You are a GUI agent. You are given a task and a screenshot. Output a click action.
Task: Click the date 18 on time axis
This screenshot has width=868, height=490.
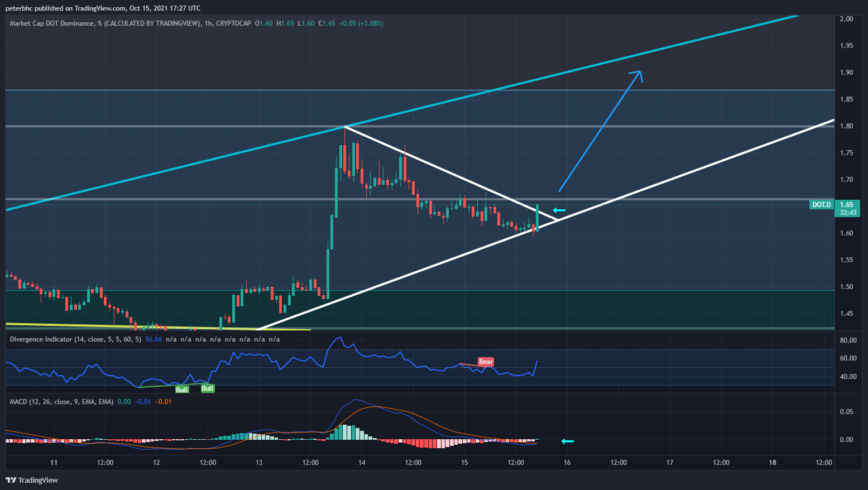click(773, 463)
